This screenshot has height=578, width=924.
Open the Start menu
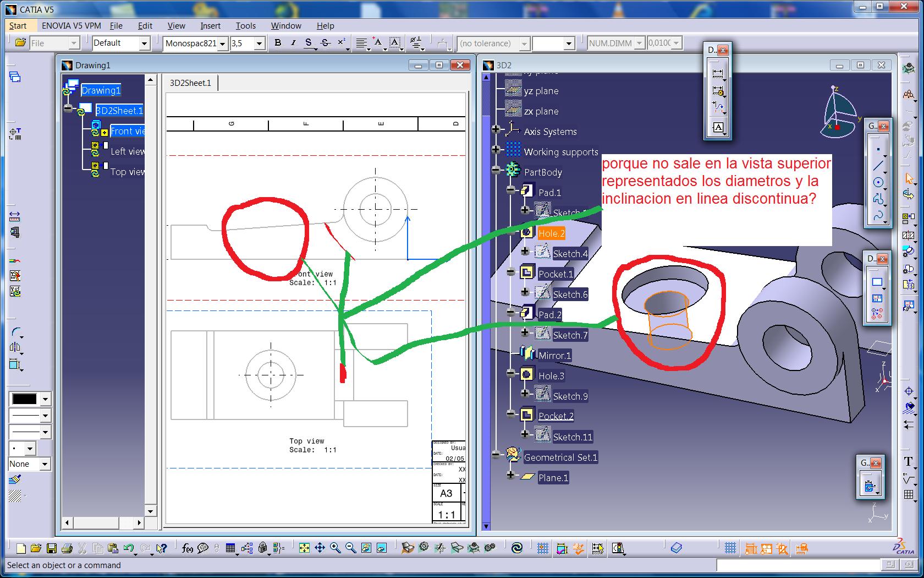[x=18, y=26]
